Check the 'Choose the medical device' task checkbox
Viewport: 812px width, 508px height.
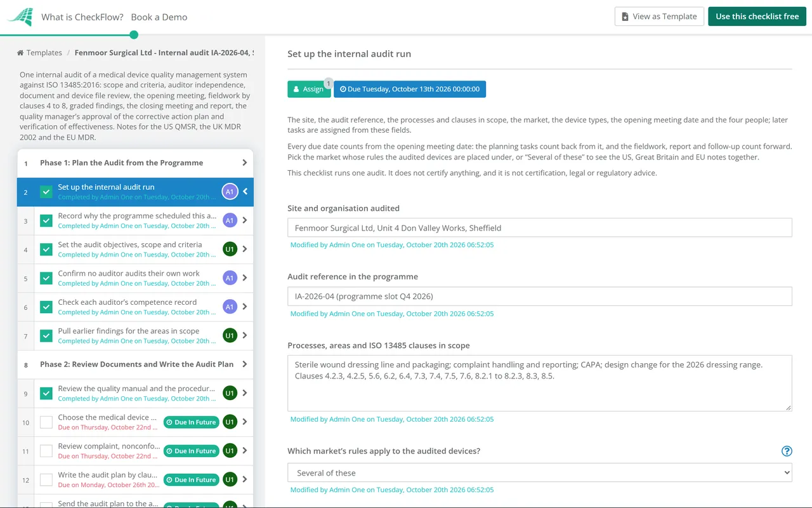point(46,422)
